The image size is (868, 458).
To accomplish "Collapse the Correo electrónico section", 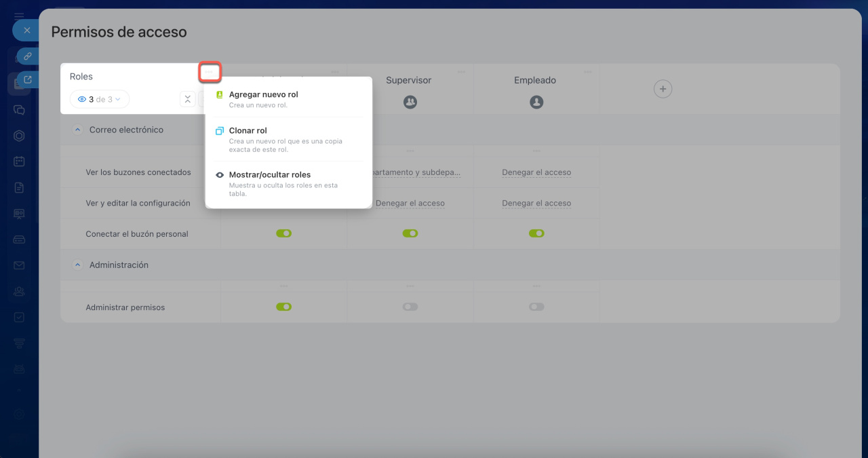I will pos(77,130).
